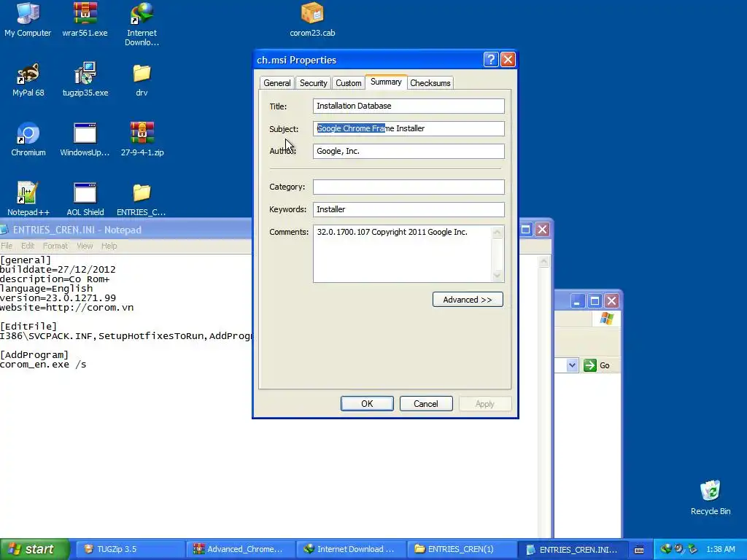
Task: Open Notepad Edit menu
Action: pyautogui.click(x=28, y=246)
